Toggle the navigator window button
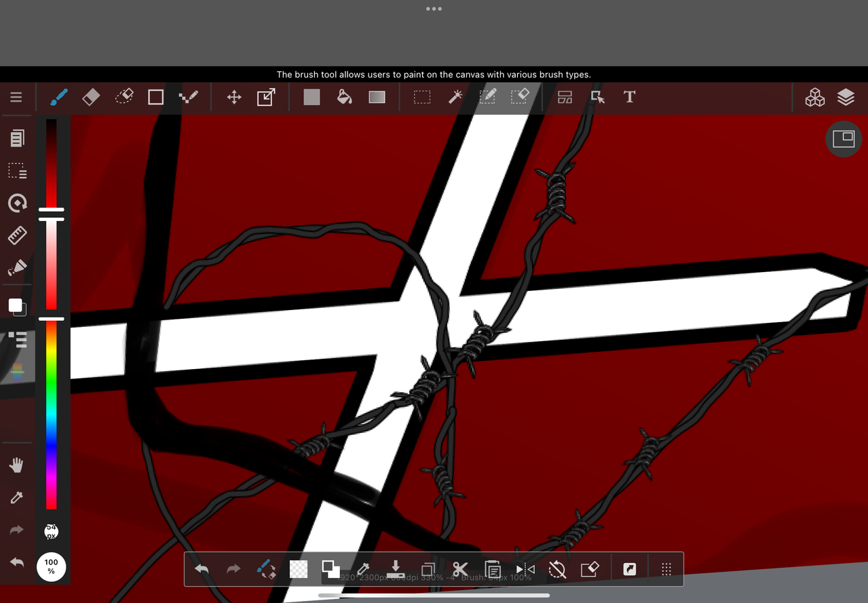Screen dimensions: 868x603 pyautogui.click(x=844, y=139)
